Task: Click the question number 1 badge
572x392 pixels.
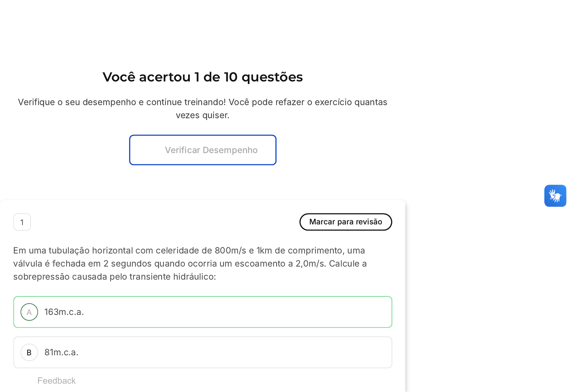Action: tap(22, 222)
